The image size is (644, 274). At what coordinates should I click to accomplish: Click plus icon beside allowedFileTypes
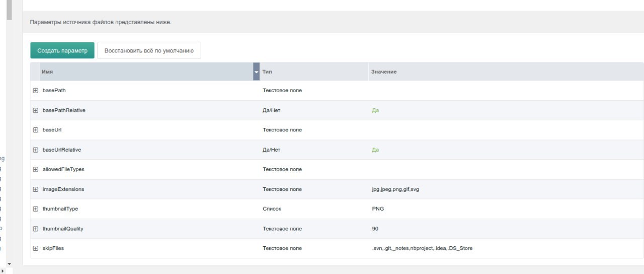pyautogui.click(x=36, y=170)
